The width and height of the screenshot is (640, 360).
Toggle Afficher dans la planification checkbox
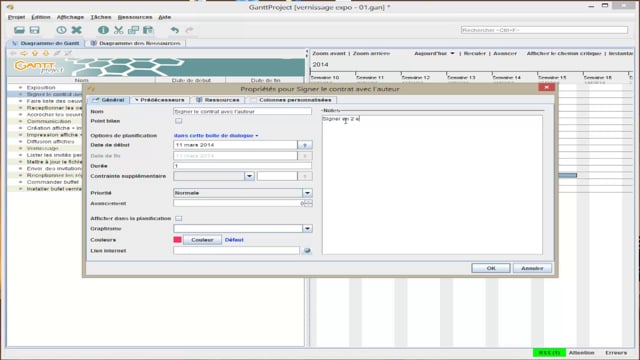[178, 218]
